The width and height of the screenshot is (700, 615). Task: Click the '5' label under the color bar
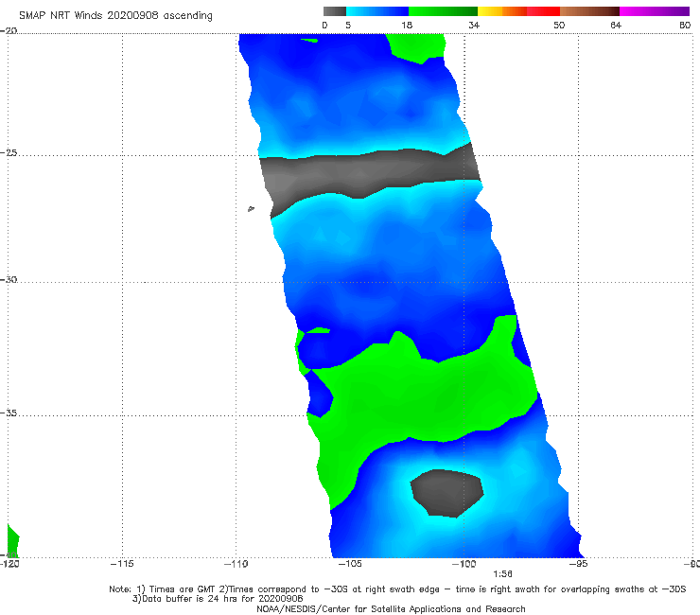coord(348,25)
